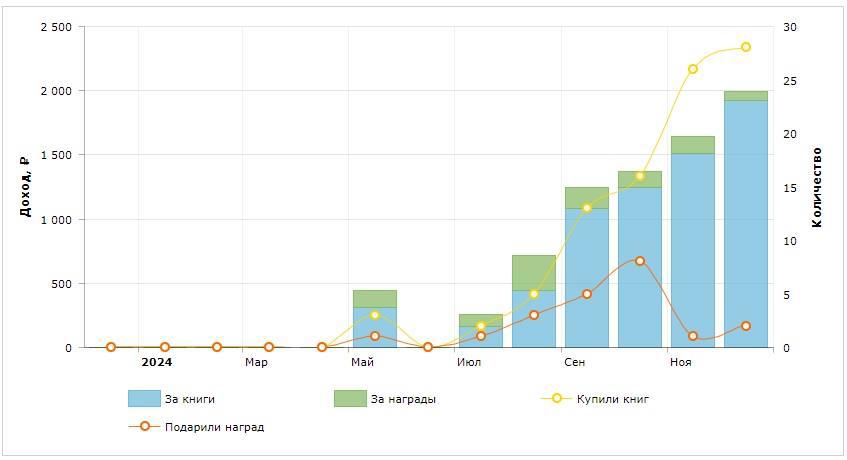Image resolution: width=847 pixels, height=460 pixels.
Task: Select the highest yellow point in December
Action: 746,48
